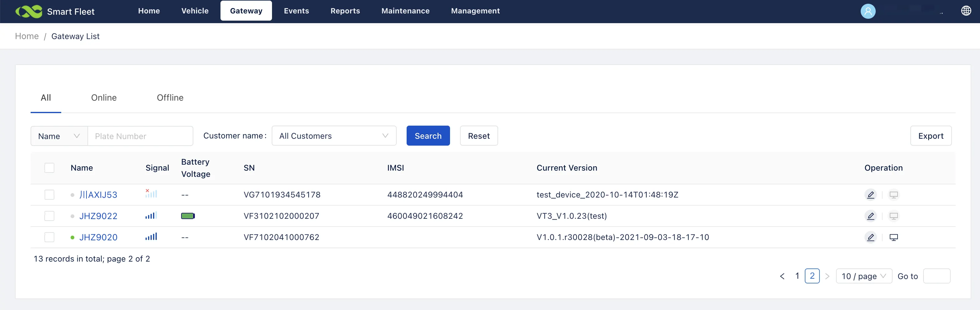Open the Home navigation tab
The width and height of the screenshot is (980, 310).
tap(149, 11)
